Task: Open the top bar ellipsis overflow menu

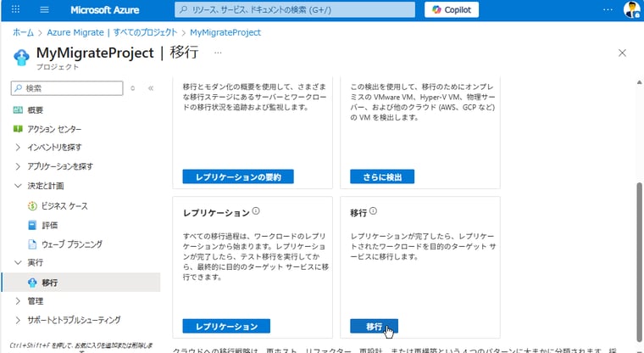Action: (608, 9)
